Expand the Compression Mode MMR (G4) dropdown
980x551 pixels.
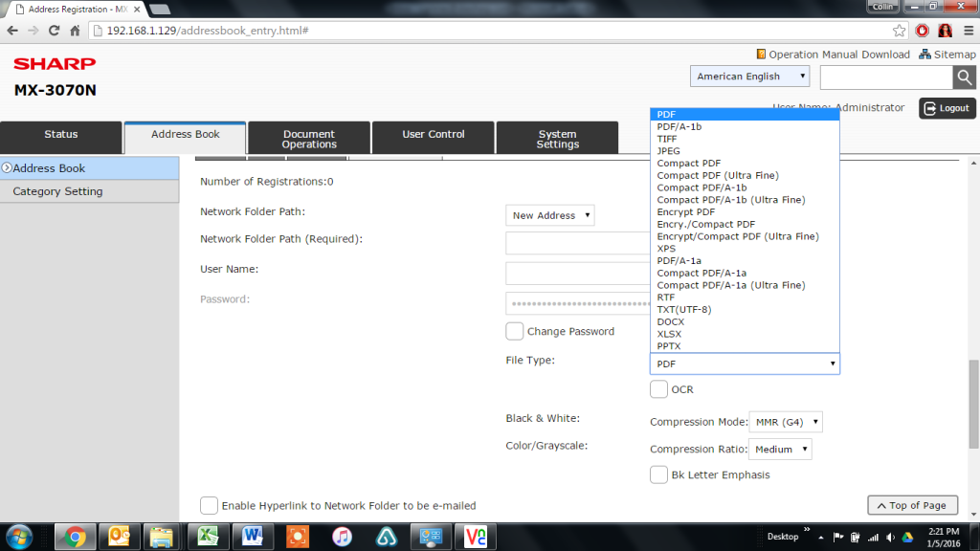click(x=786, y=422)
